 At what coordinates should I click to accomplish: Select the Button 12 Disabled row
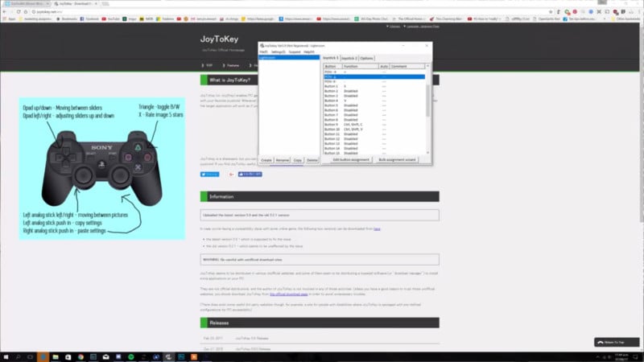click(374, 138)
